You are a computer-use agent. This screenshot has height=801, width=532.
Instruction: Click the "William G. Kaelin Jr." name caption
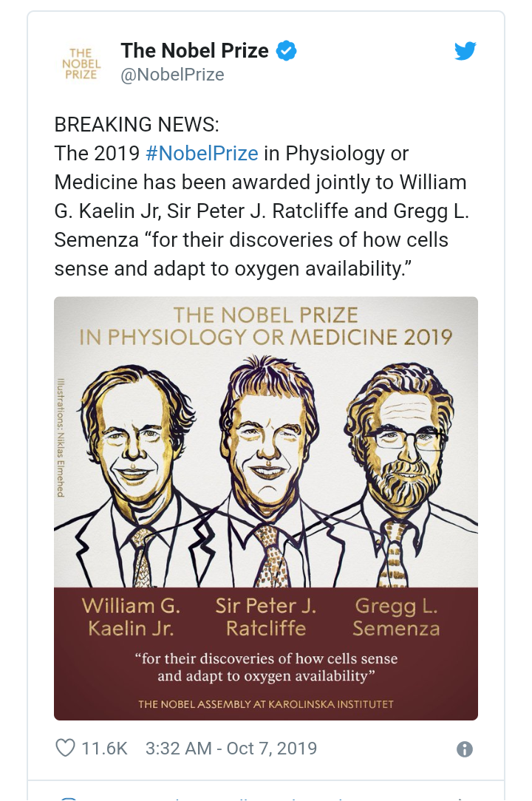132,617
